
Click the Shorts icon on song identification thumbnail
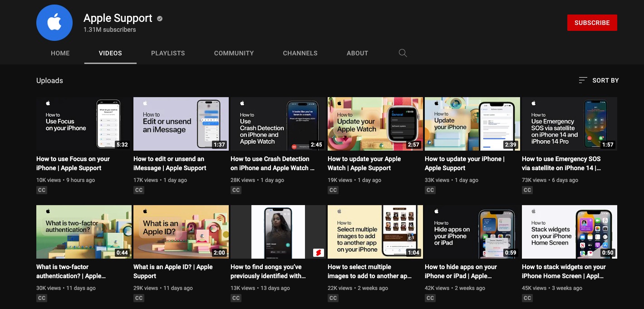(319, 253)
